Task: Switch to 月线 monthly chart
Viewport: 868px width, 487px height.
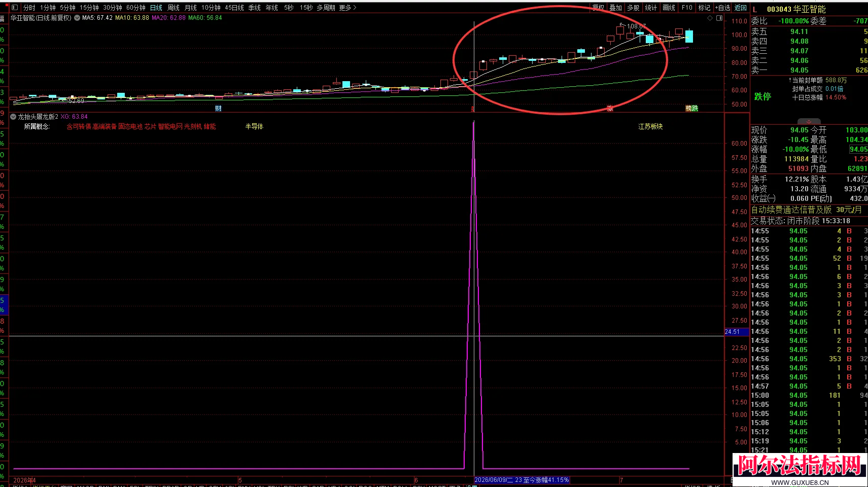Action: pyautogui.click(x=191, y=8)
